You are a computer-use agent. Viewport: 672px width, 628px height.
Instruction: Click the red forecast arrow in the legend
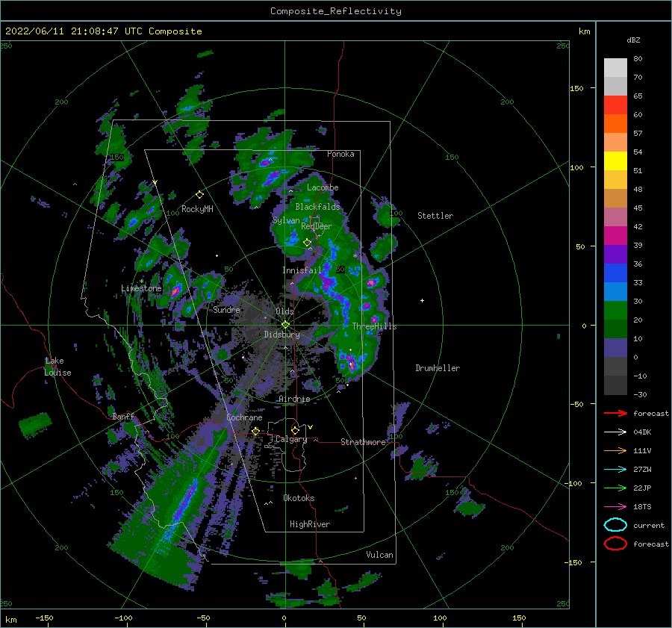615,413
